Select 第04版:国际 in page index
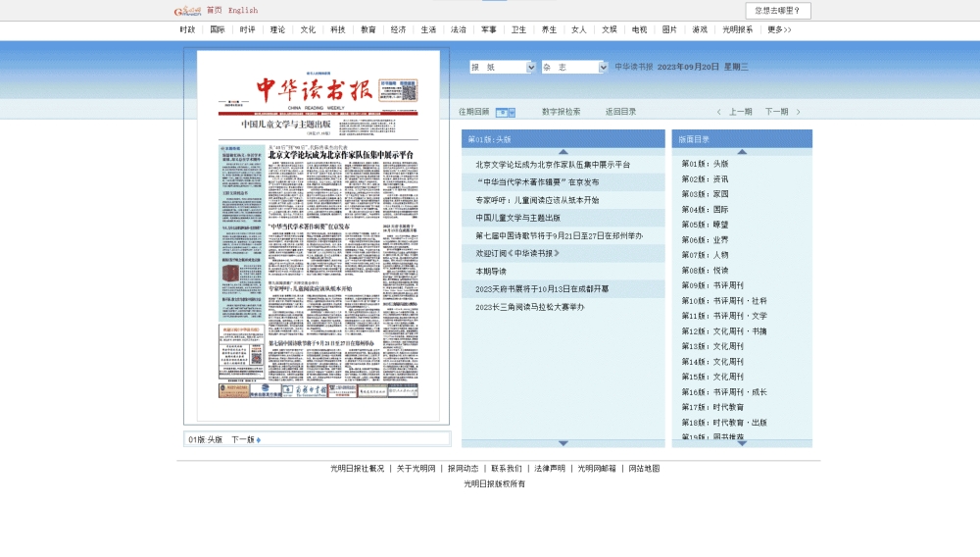The height and width of the screenshot is (557, 980). tap(705, 210)
